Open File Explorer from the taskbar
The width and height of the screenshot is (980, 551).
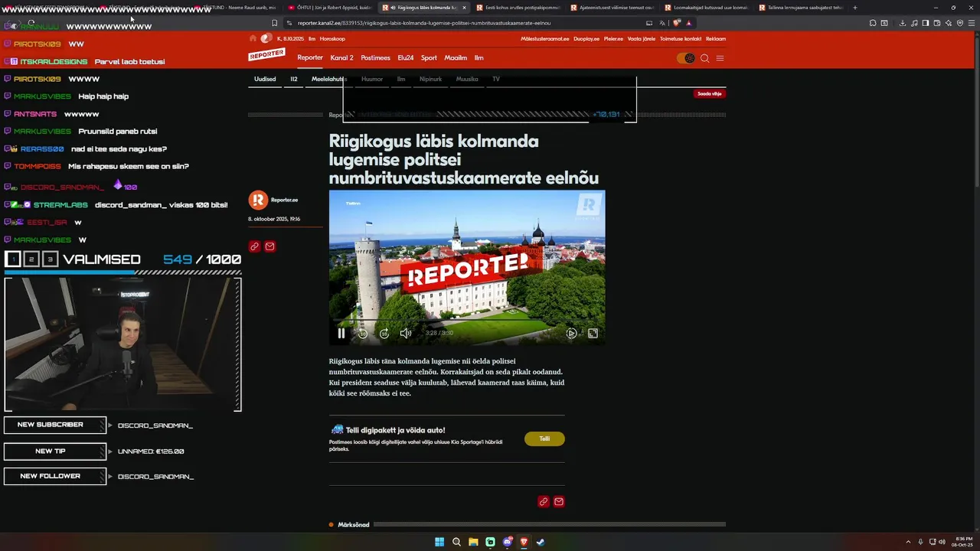473,542
